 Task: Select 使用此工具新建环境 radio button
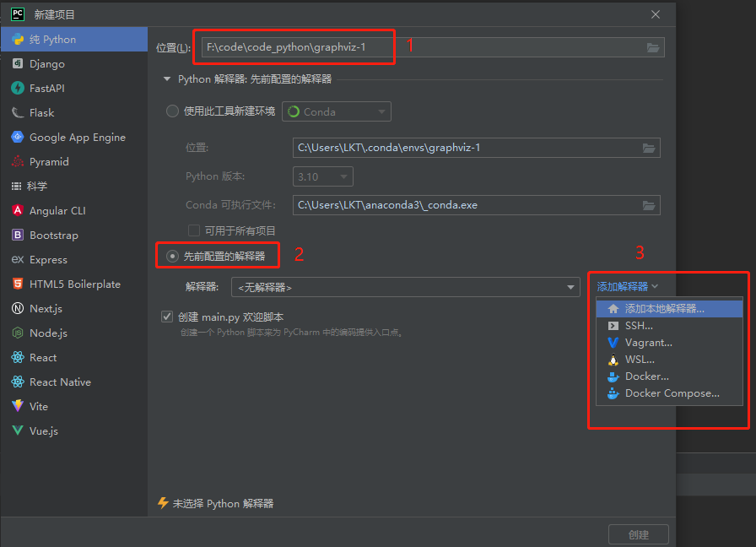click(172, 111)
